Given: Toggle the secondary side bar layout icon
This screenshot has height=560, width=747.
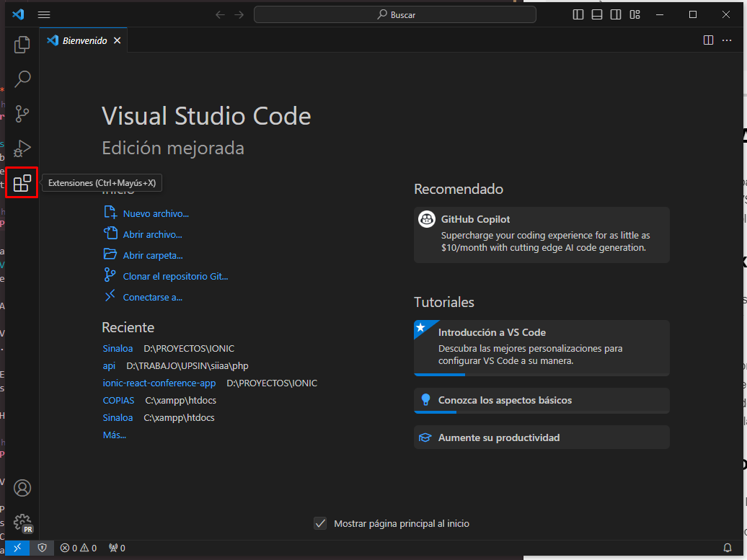Looking at the screenshot, I should [616, 14].
